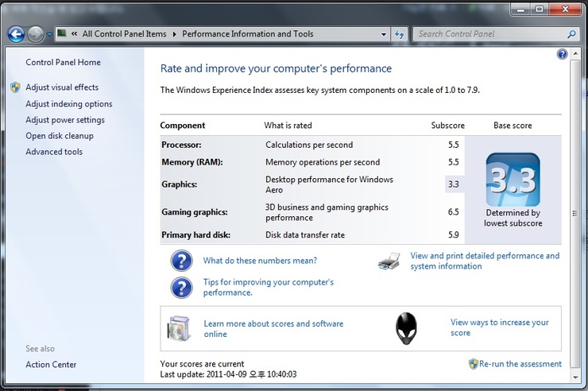Click Disk data transfer rate text
588x391 pixels.
[x=305, y=234]
